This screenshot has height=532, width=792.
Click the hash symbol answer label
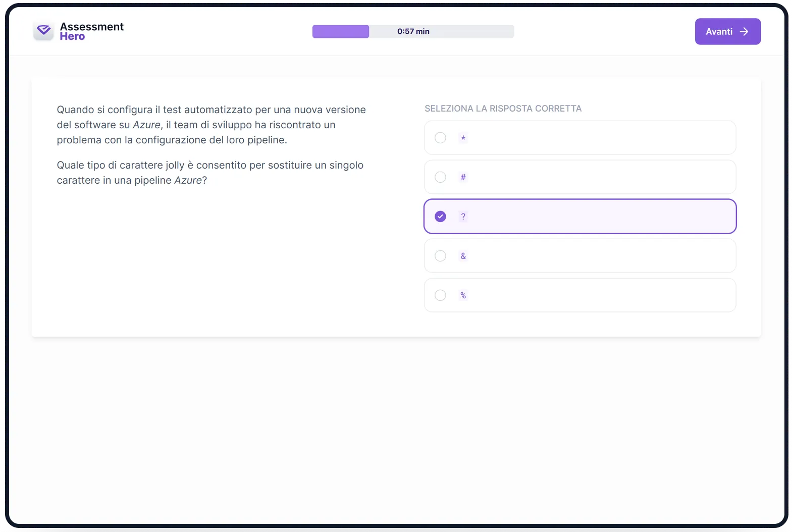(463, 177)
